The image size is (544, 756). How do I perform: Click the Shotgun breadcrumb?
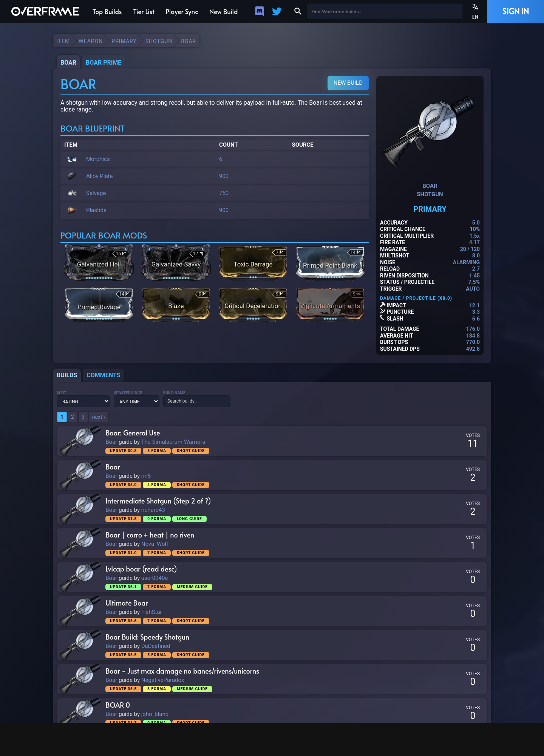(x=159, y=41)
